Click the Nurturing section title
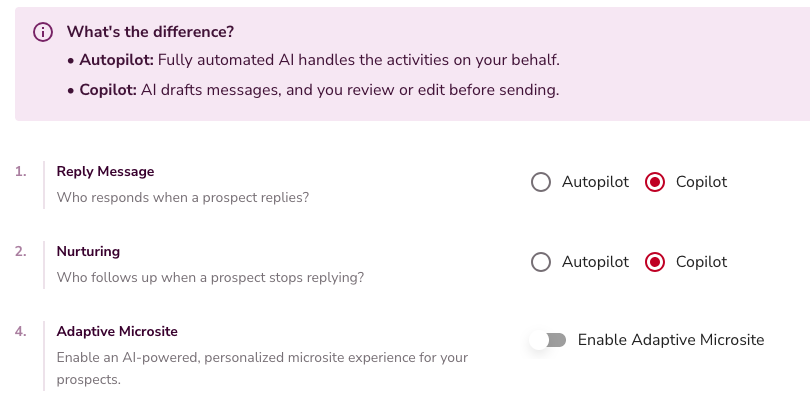The height and width of the screenshot is (419, 810). tap(88, 251)
